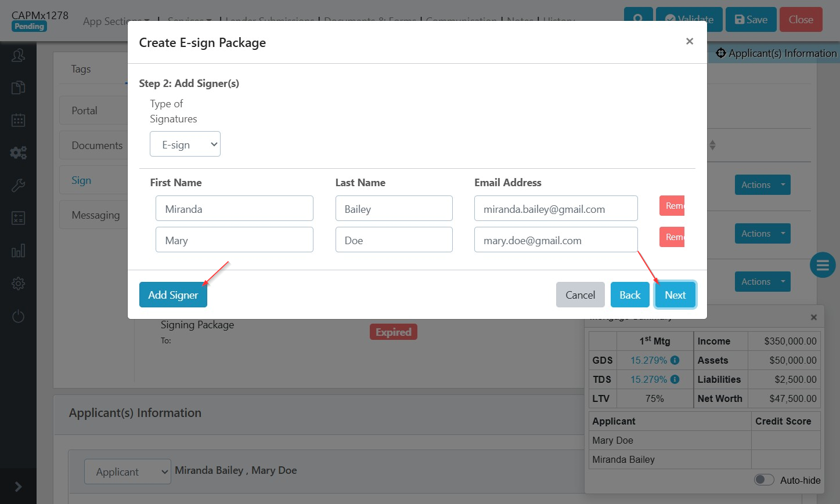This screenshot has width=840, height=504.
Task: Open the Type of Signatures dropdown
Action: click(185, 144)
